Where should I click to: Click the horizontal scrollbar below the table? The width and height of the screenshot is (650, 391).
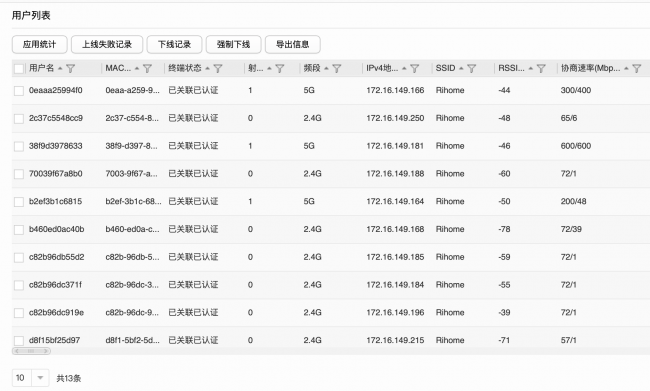tap(32, 351)
